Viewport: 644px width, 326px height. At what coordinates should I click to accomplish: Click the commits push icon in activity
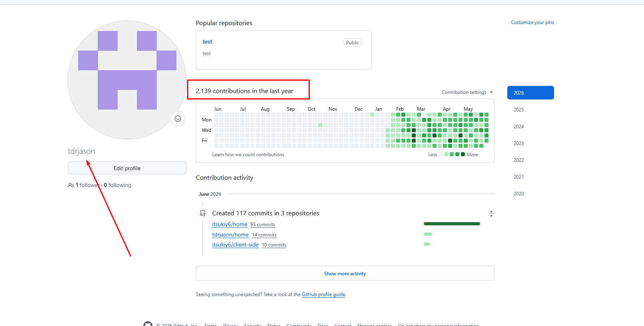[203, 213]
